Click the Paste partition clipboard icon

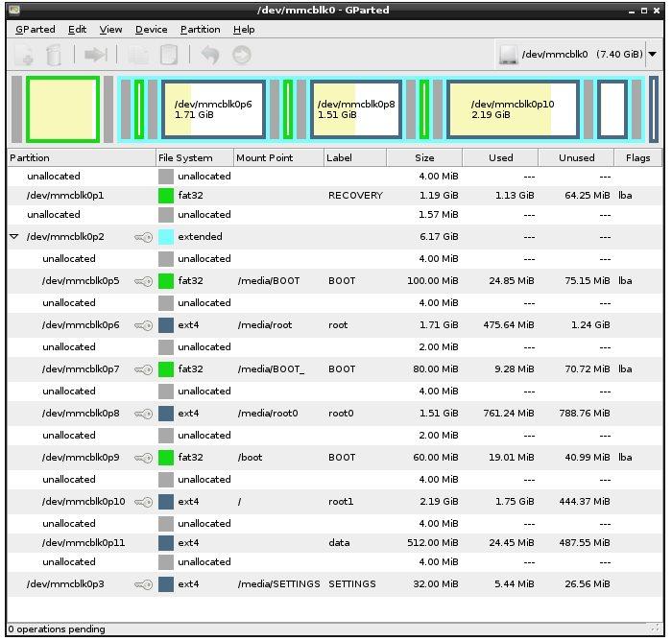(x=168, y=55)
